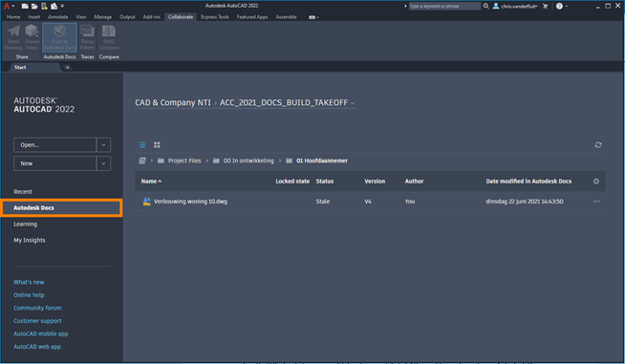
Task: Open the View ribbon tab
Action: (x=81, y=17)
